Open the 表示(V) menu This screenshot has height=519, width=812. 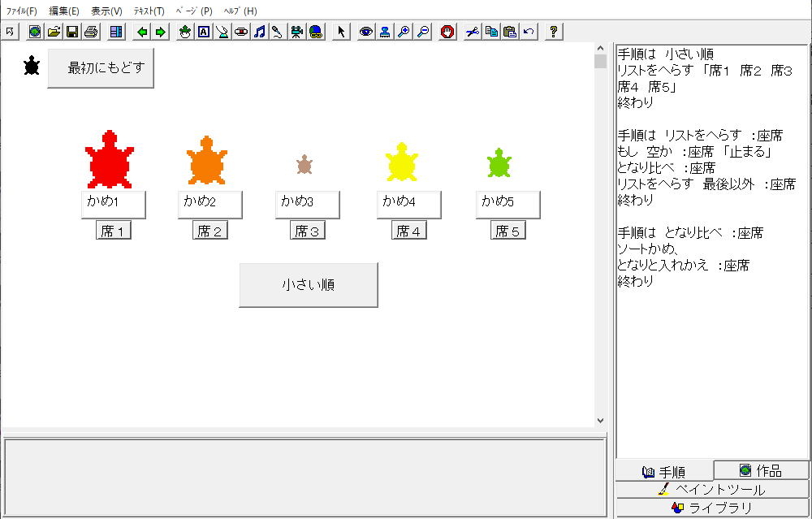[106, 11]
